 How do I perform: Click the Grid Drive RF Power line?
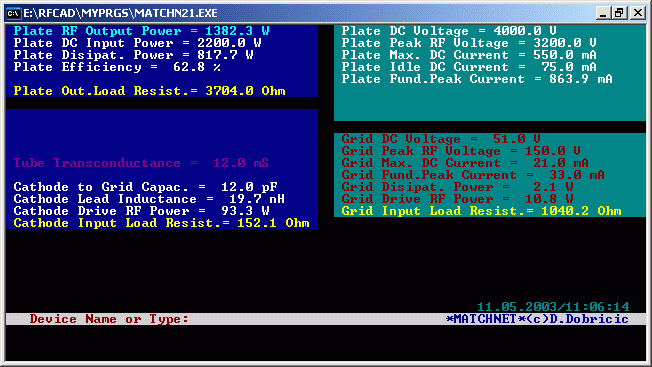click(x=457, y=199)
